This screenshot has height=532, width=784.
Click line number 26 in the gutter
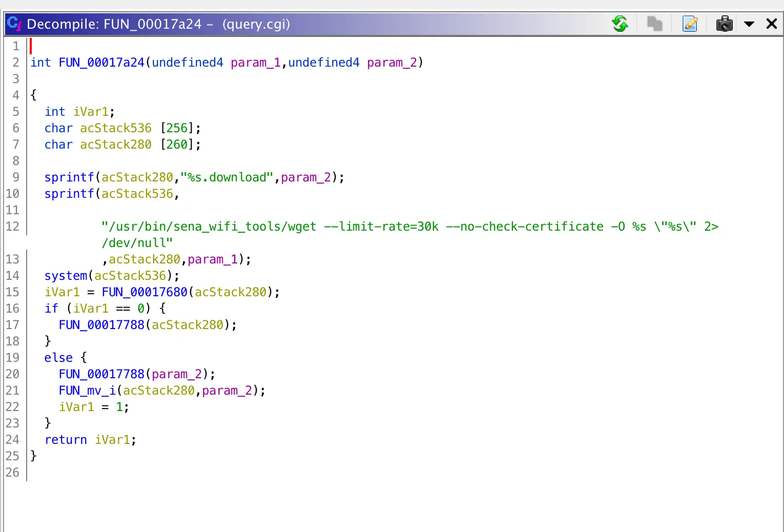[x=12, y=473]
